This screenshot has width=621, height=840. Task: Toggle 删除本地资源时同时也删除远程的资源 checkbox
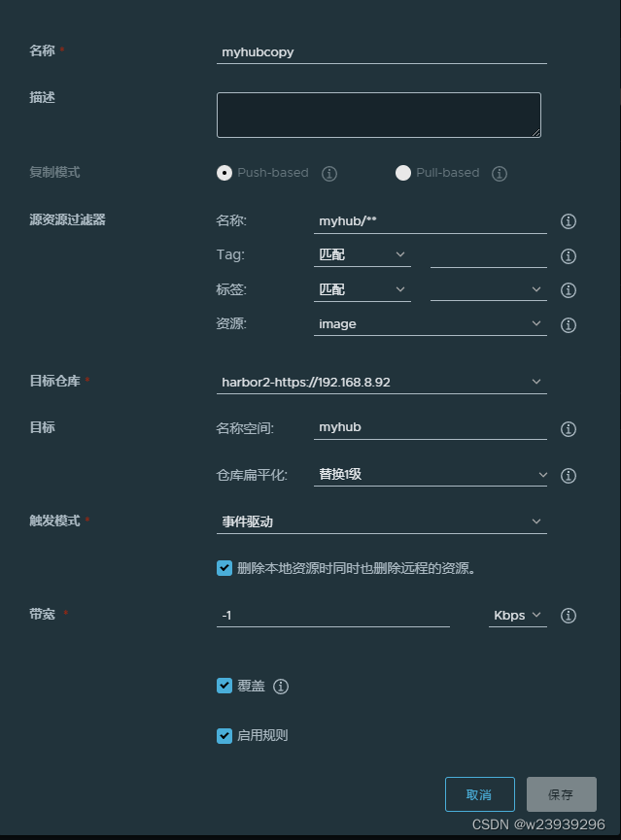(x=224, y=568)
